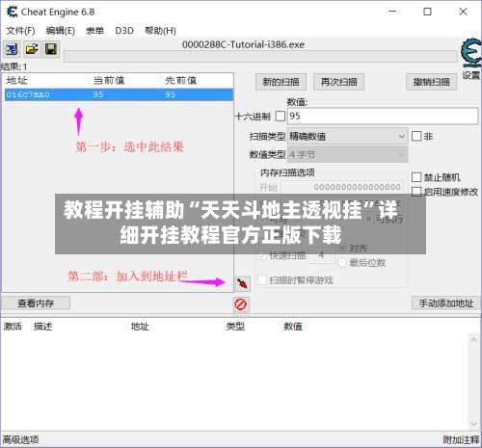Minimize the Cheat Engine window
The height and width of the screenshot is (448, 482).
click(x=392, y=12)
